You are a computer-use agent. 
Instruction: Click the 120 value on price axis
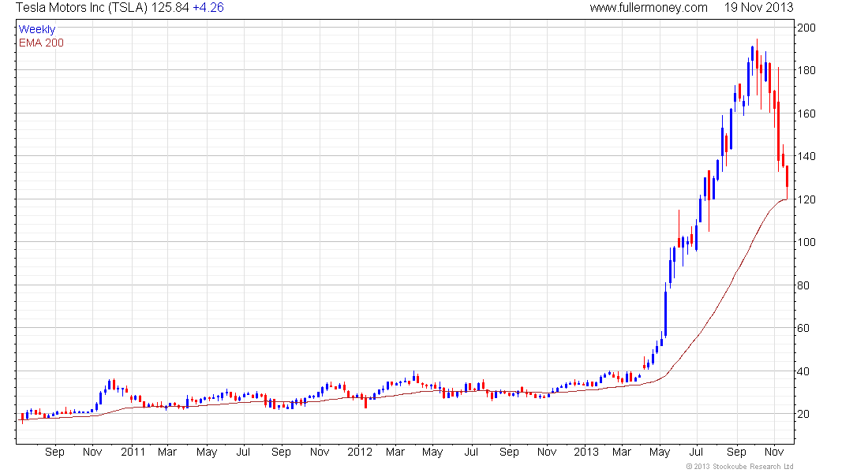coord(806,199)
